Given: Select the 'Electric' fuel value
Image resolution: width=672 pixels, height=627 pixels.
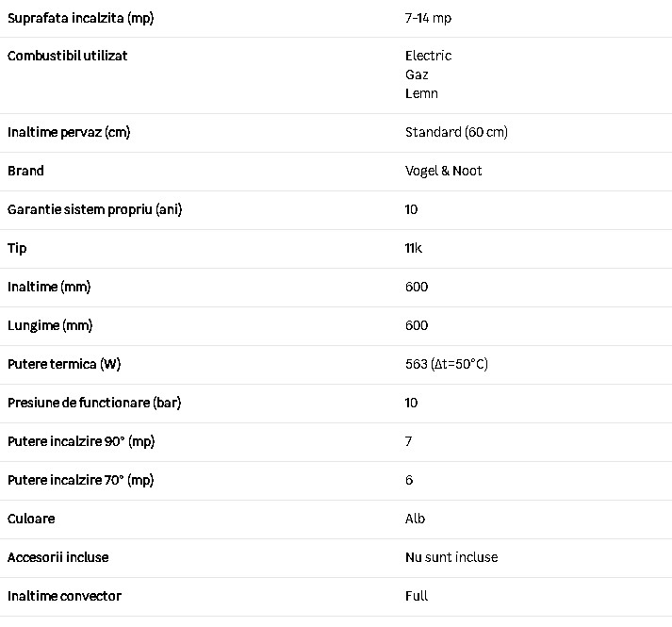Looking at the screenshot, I should 428,56.
